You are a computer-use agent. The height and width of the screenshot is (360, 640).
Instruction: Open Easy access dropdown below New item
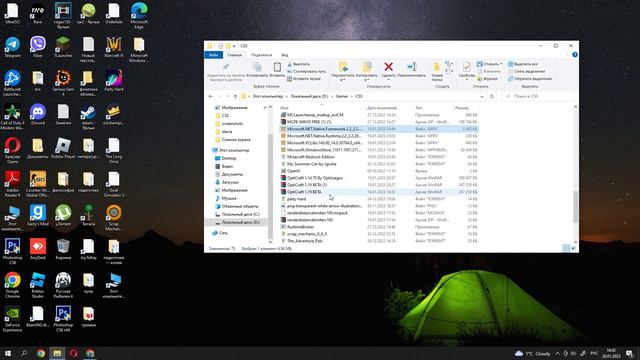[x=449, y=72]
